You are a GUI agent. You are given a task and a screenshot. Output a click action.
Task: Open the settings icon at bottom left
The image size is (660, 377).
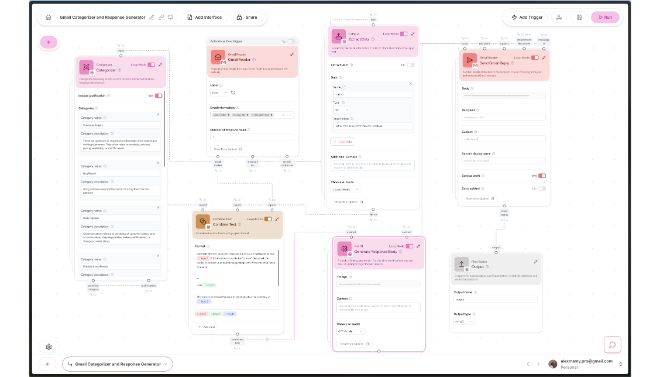pyautogui.click(x=49, y=347)
